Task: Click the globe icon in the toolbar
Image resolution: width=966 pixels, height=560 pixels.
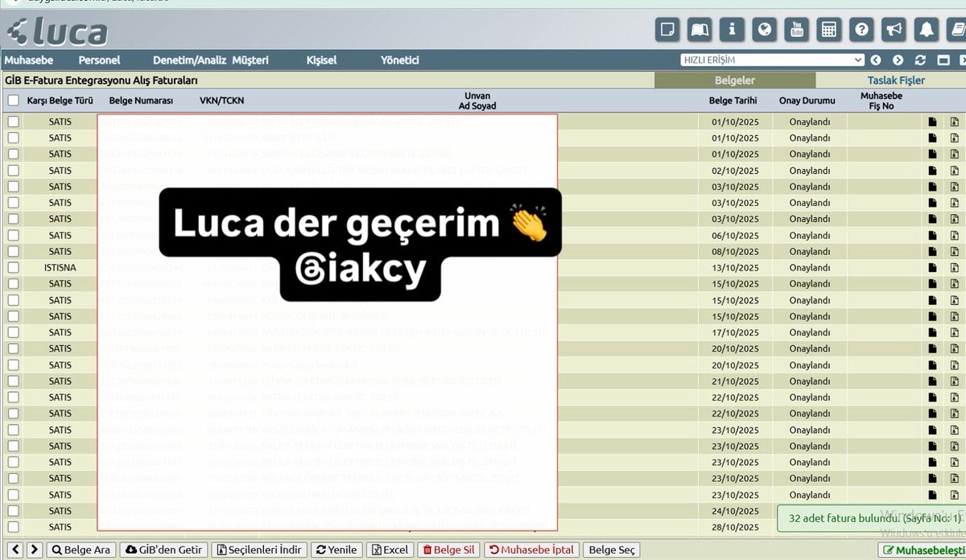Action: (x=765, y=29)
